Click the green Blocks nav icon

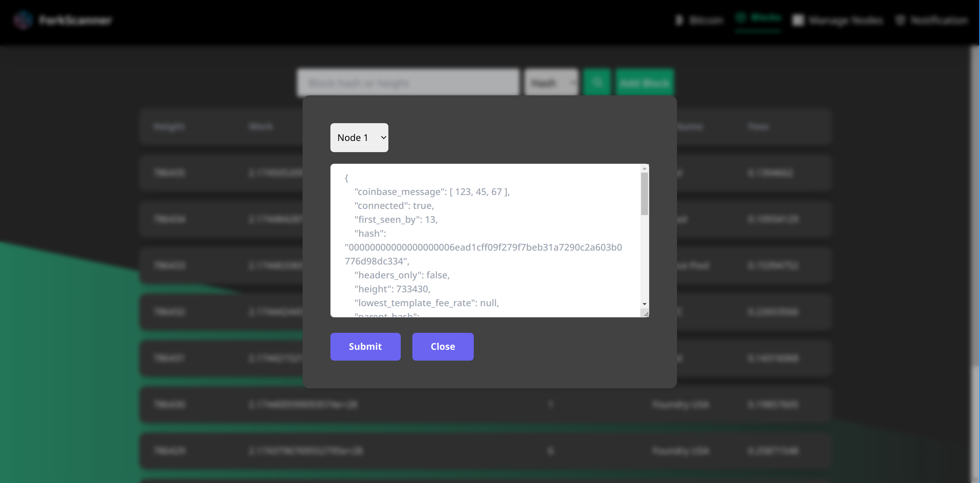[x=740, y=18]
